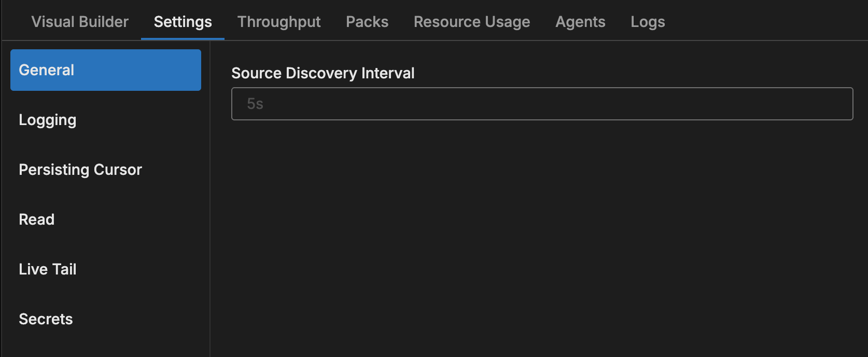Click the highlighted General sidebar item

point(106,70)
